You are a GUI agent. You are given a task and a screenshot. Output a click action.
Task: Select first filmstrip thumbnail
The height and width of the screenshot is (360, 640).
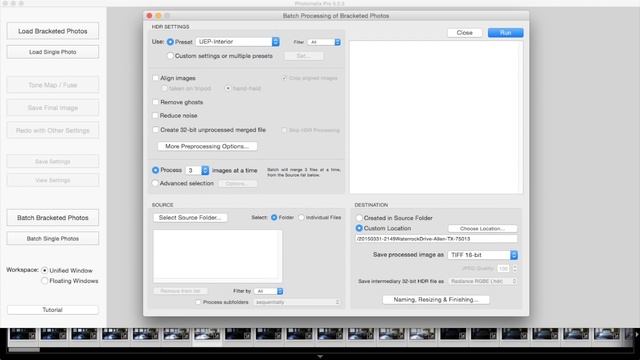(23, 334)
